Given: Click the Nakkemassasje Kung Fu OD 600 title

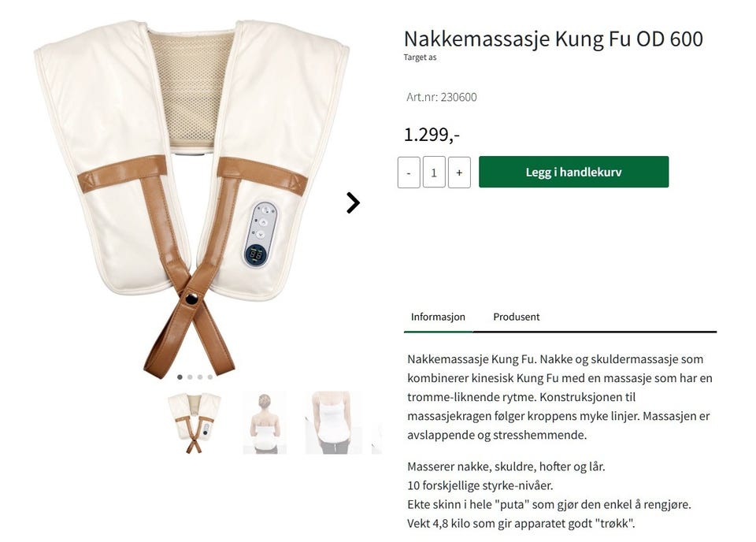Looking at the screenshot, I should click(x=553, y=39).
